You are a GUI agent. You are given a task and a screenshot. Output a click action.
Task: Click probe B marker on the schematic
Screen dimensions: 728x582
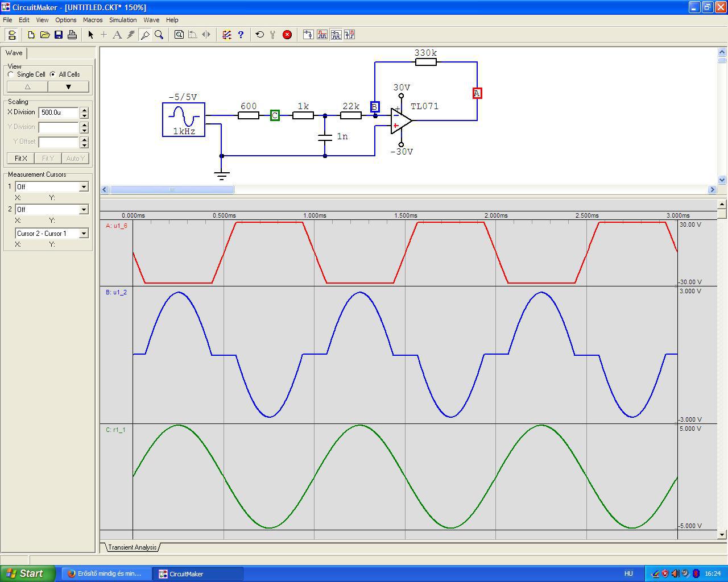click(374, 107)
